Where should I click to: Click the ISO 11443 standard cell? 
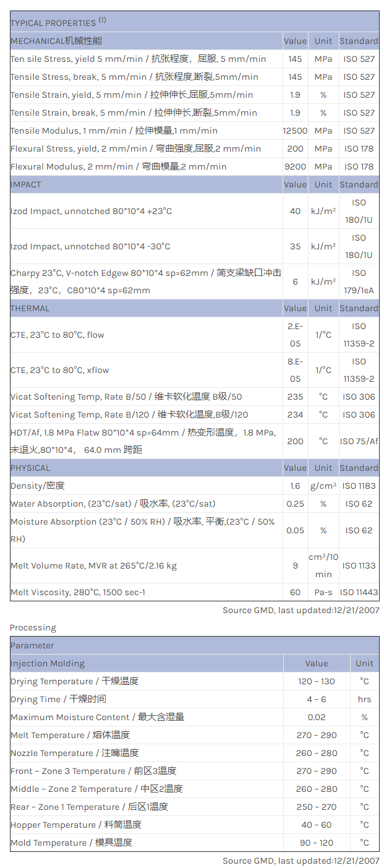[359, 592]
